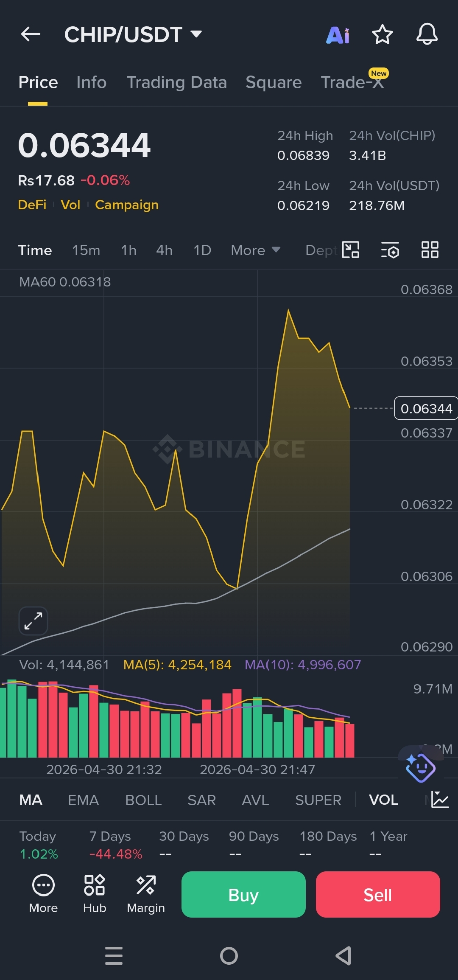Switch to the Price tab
This screenshot has width=458, height=980.
38,82
